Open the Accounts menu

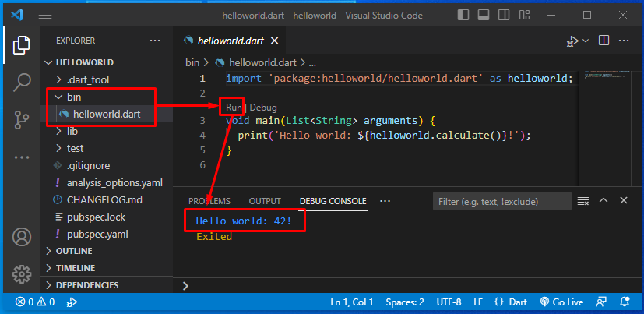pos(22,237)
